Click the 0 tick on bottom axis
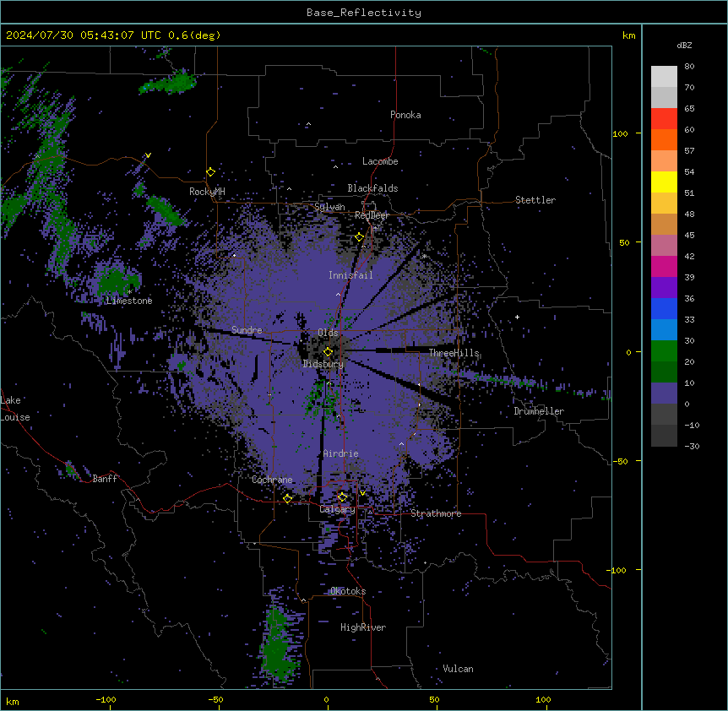This screenshot has height=711, width=728. tap(326, 699)
